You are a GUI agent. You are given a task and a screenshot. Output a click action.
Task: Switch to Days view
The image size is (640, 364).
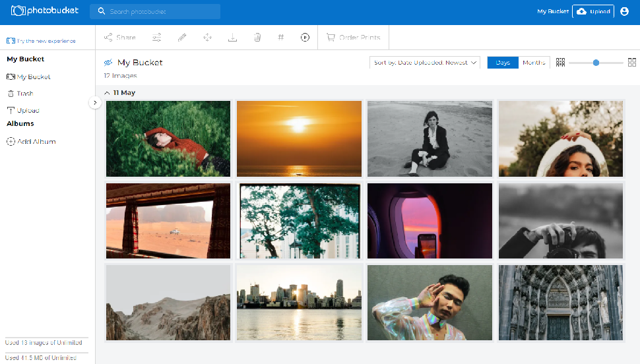click(503, 63)
